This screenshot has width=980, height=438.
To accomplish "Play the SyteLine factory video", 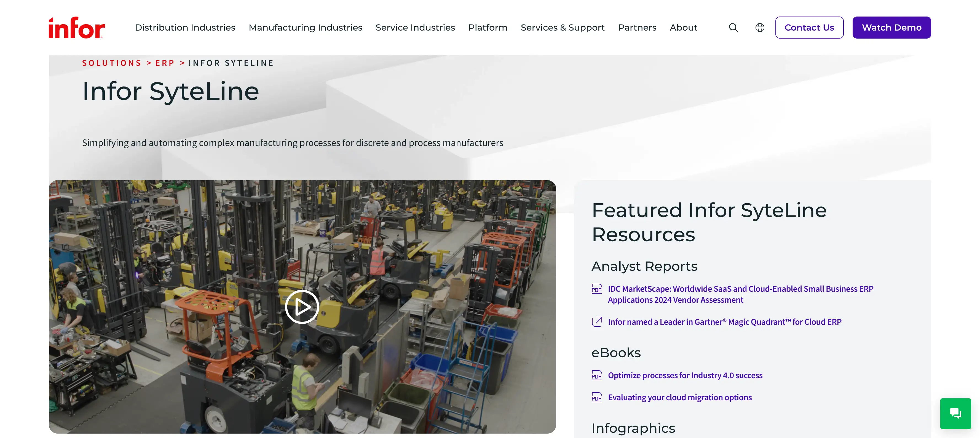I will [302, 306].
